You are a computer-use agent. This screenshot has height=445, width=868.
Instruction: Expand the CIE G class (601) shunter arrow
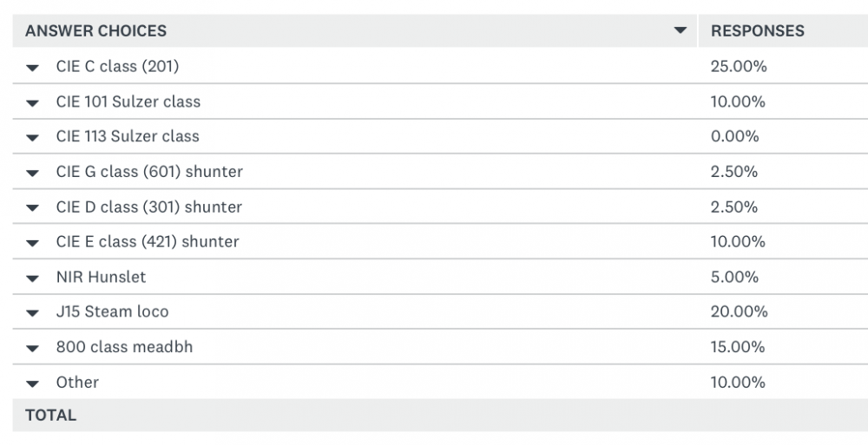click(33, 173)
